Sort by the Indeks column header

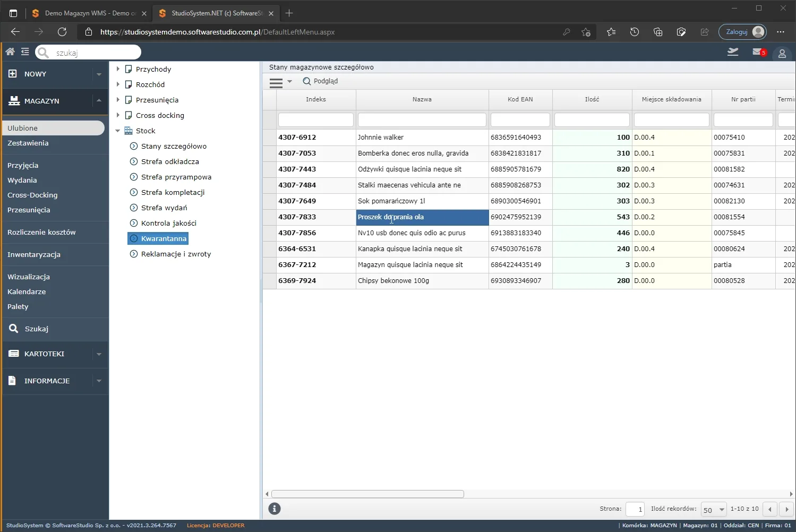point(316,99)
